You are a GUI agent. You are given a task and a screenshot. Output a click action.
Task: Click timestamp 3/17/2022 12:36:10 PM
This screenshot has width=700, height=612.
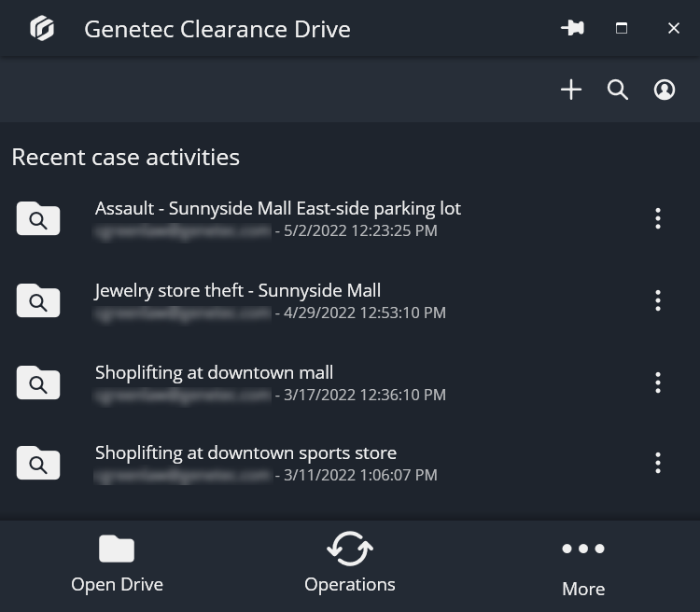(x=365, y=395)
